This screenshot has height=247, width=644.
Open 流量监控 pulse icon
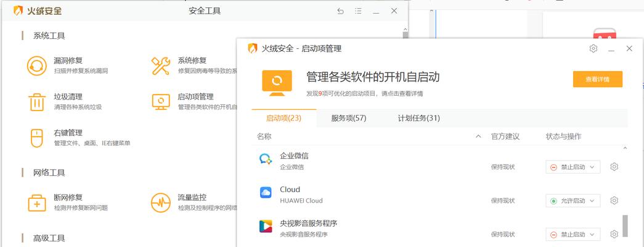[161, 203]
